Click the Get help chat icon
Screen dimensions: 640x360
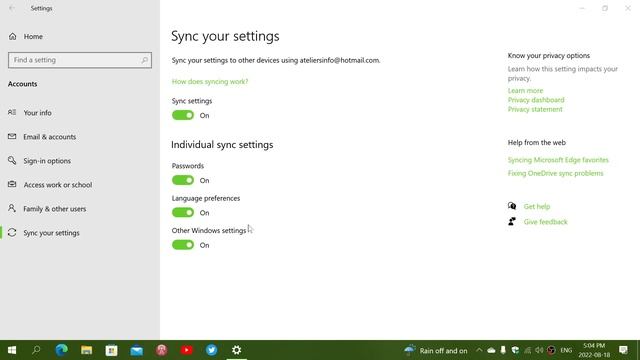pos(512,206)
